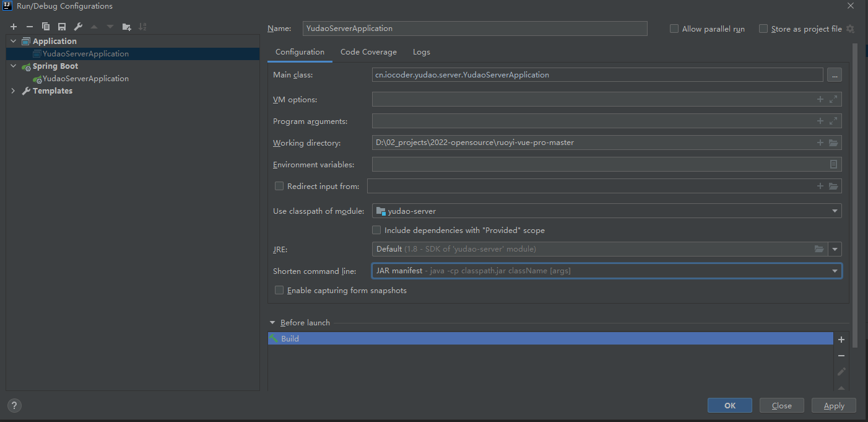Collapse the Spring Boot tree node

tap(14, 66)
